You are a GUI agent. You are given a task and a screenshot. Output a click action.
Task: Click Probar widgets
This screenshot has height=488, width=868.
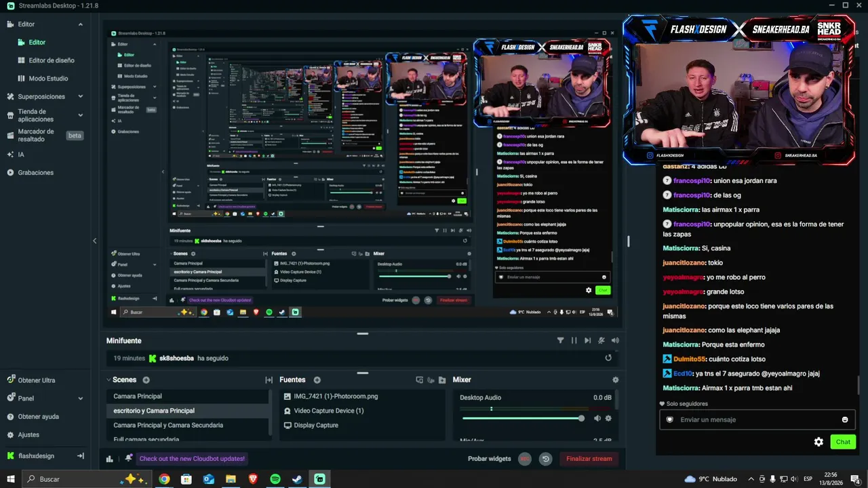pos(489,459)
